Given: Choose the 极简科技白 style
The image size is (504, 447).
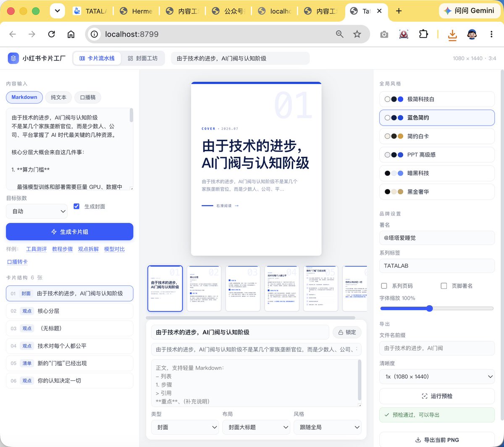Looking at the screenshot, I should coord(437,99).
